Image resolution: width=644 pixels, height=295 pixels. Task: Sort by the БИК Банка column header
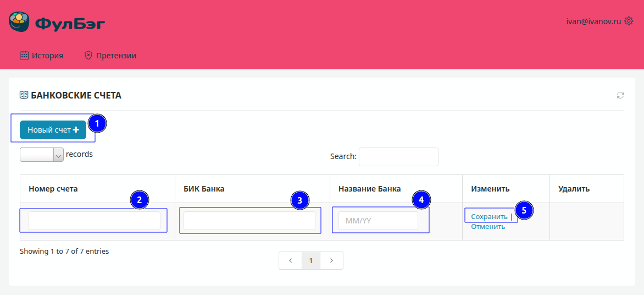tap(204, 189)
